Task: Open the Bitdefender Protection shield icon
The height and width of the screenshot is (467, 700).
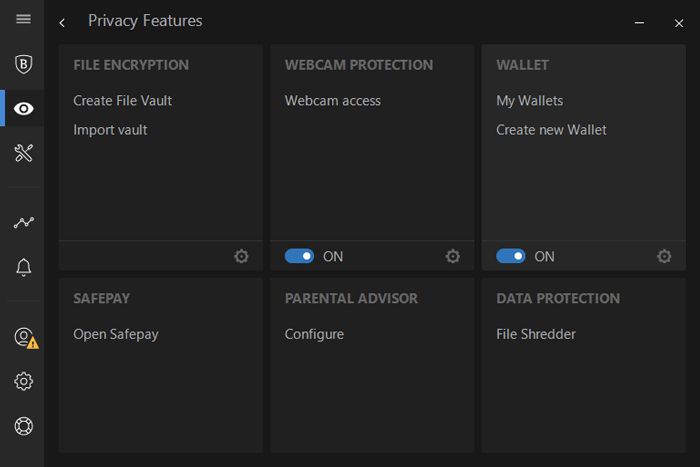Action: click(24, 64)
